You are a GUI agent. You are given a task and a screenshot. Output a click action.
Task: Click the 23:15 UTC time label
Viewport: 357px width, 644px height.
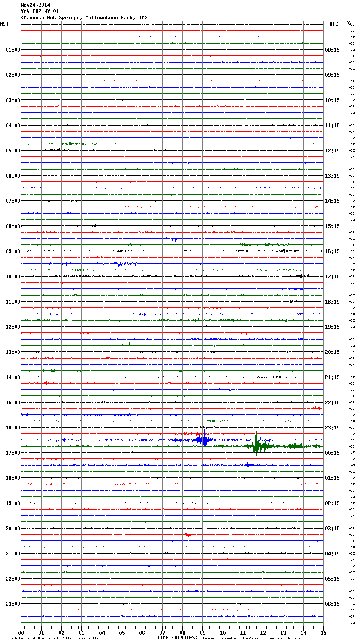click(332, 428)
